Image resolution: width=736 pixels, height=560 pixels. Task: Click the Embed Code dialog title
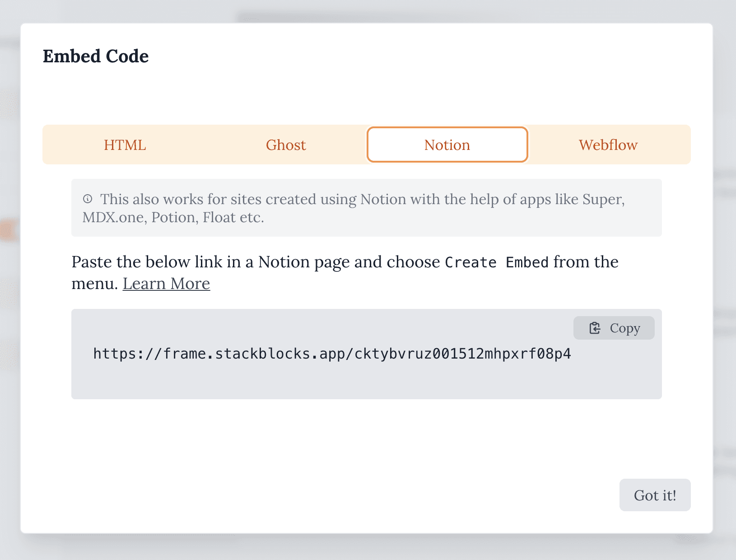(96, 56)
